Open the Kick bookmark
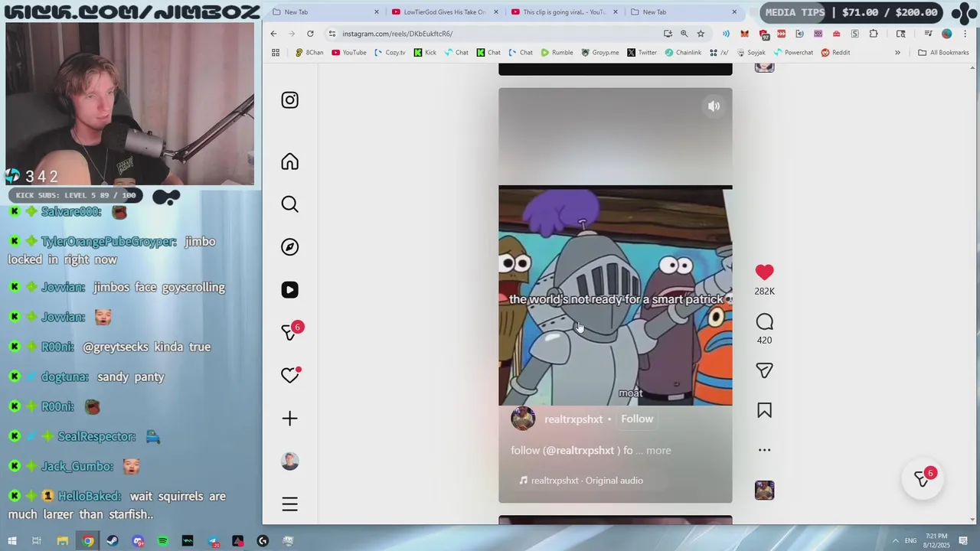The width and height of the screenshot is (980, 551). [x=425, y=53]
